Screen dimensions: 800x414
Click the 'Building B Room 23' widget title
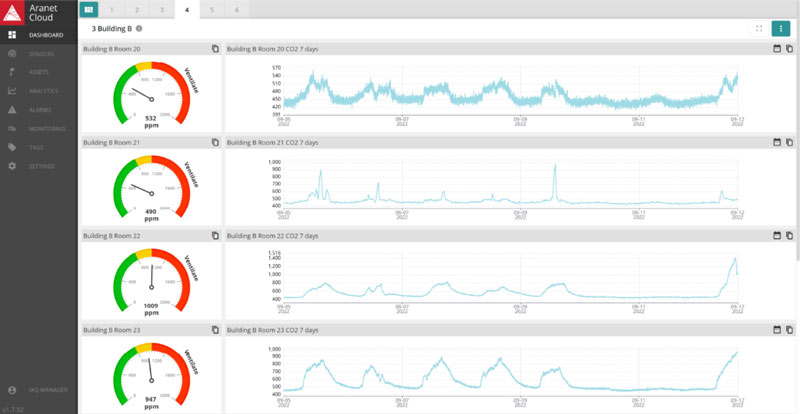pos(112,330)
